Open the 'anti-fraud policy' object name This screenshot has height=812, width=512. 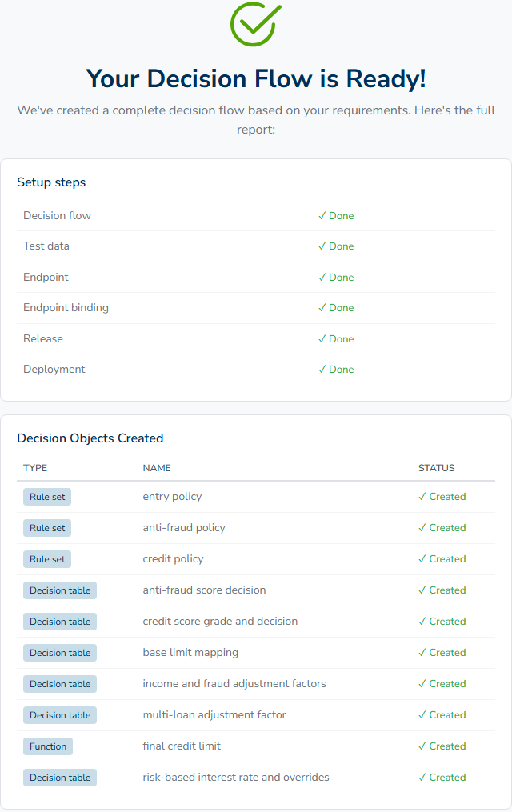tap(184, 528)
